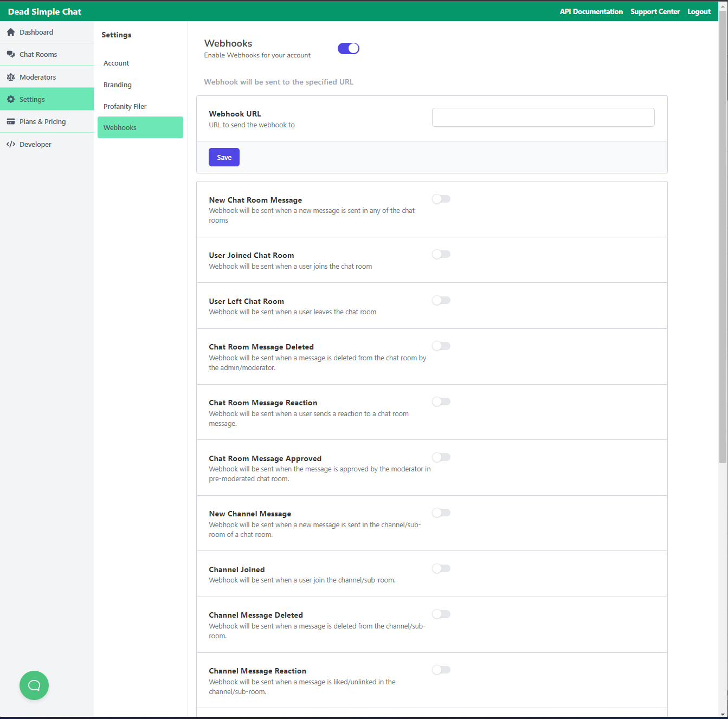Click the Settings gear icon in sidebar
Image resolution: width=728 pixels, height=719 pixels.
point(11,99)
